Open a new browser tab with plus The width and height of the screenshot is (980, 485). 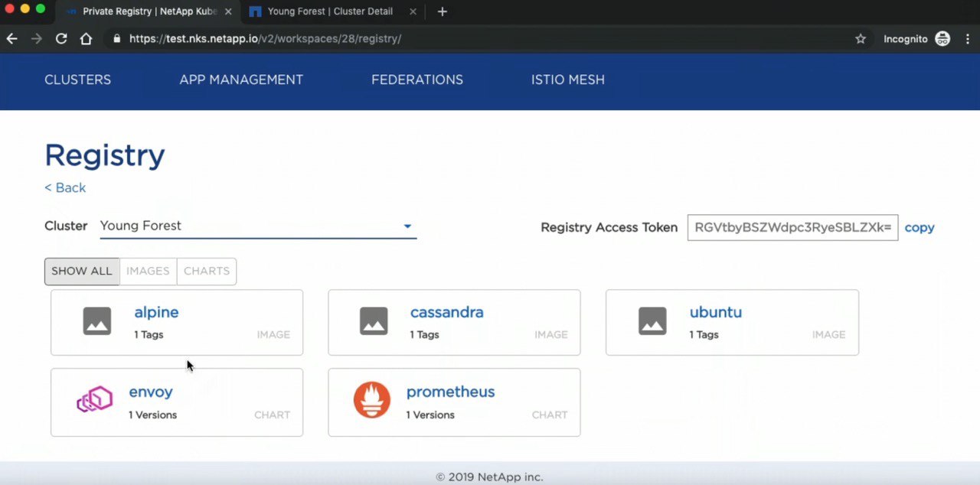[442, 11]
